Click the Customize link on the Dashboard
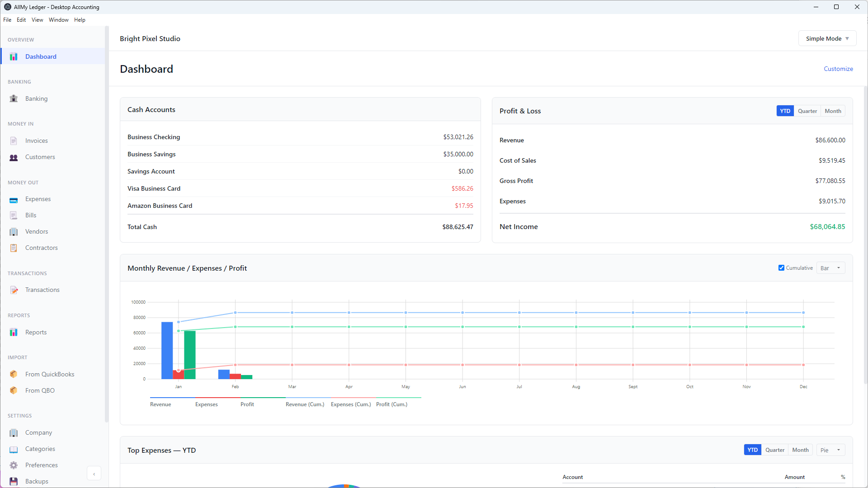 coord(838,69)
